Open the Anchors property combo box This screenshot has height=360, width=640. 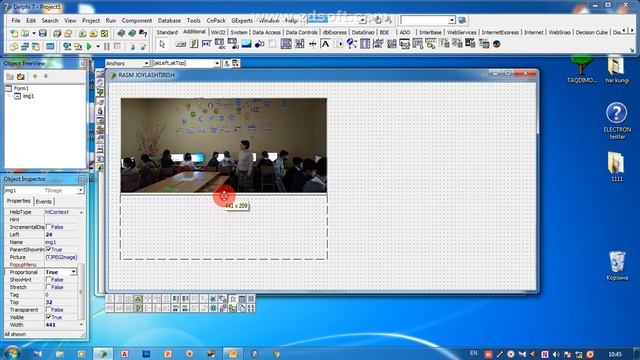tap(127, 63)
